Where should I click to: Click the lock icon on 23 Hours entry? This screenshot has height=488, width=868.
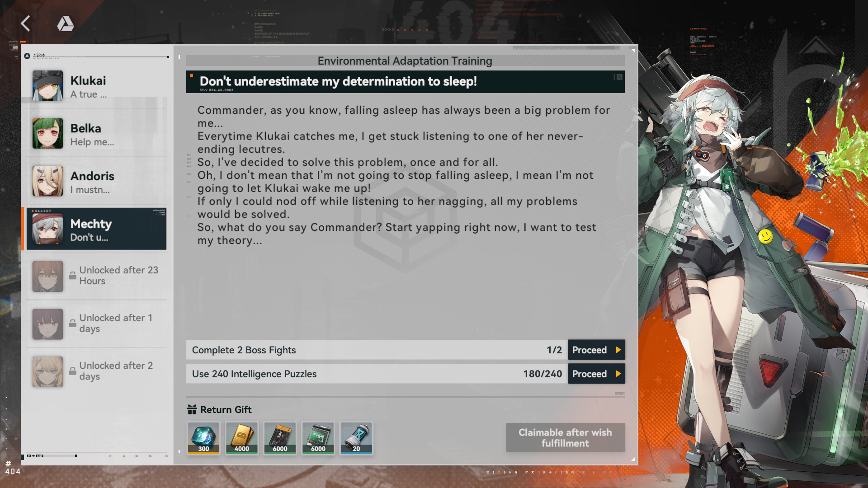point(72,275)
